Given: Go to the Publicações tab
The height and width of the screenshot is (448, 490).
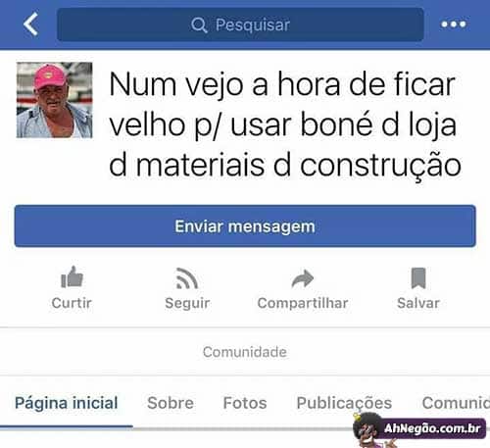Looking at the screenshot, I should [x=344, y=403].
